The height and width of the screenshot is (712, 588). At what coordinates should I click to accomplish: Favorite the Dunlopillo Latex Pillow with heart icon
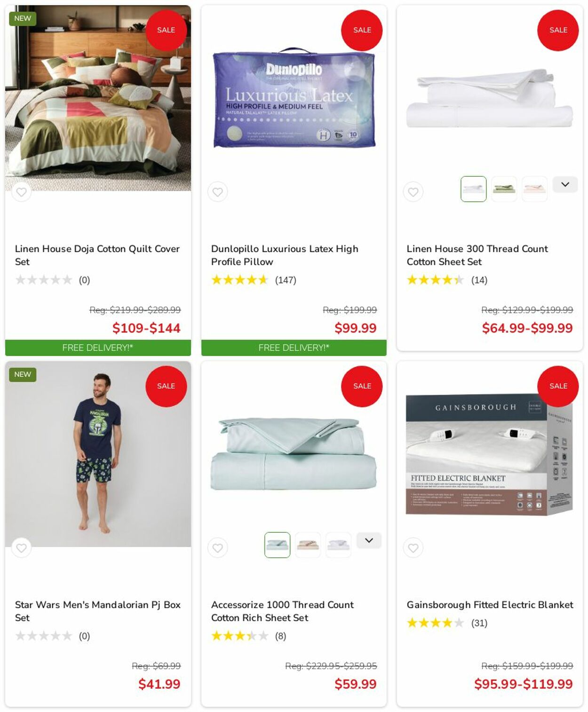pyautogui.click(x=217, y=192)
